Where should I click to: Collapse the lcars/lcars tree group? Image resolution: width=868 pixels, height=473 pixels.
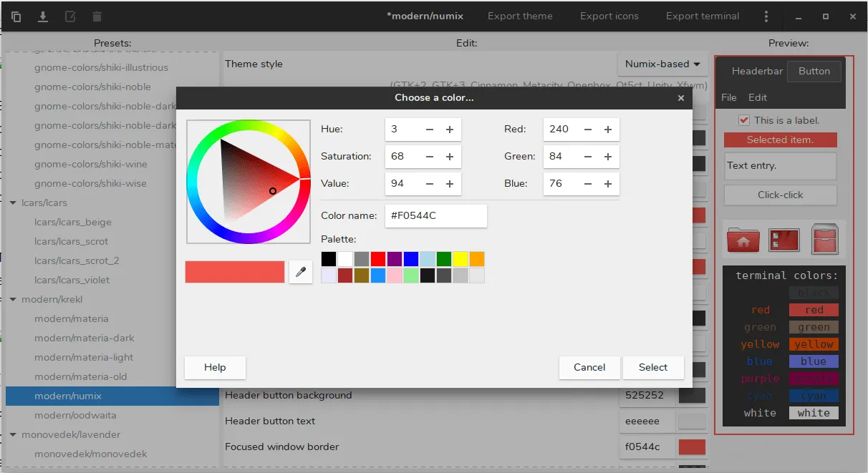[x=13, y=203]
